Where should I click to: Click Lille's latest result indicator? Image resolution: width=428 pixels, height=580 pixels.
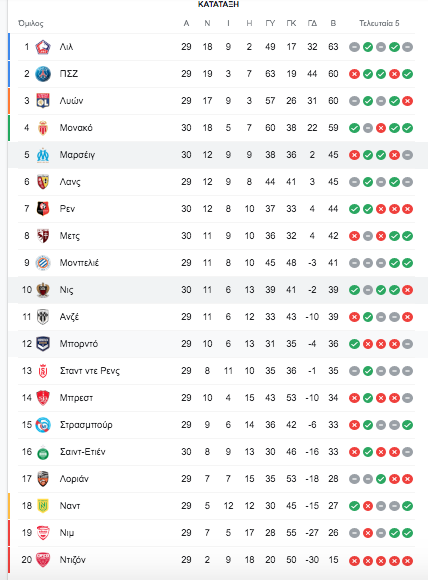click(x=408, y=47)
